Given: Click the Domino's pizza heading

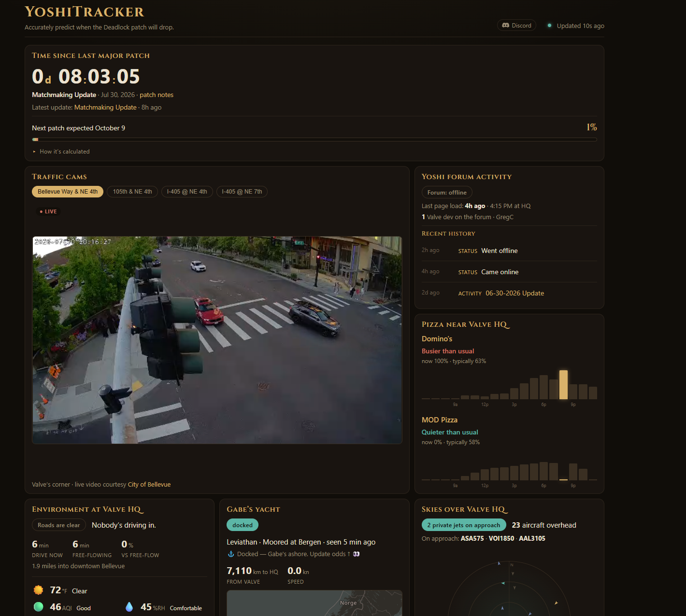Looking at the screenshot, I should (437, 339).
